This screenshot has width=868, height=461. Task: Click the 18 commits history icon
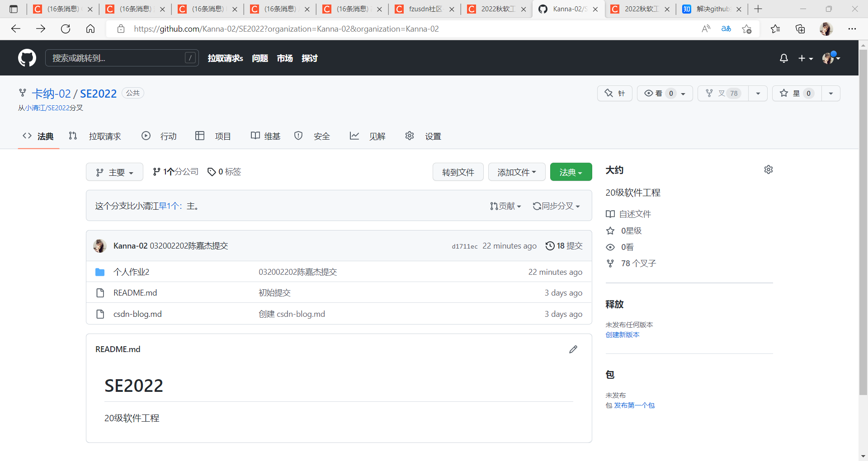(x=550, y=246)
